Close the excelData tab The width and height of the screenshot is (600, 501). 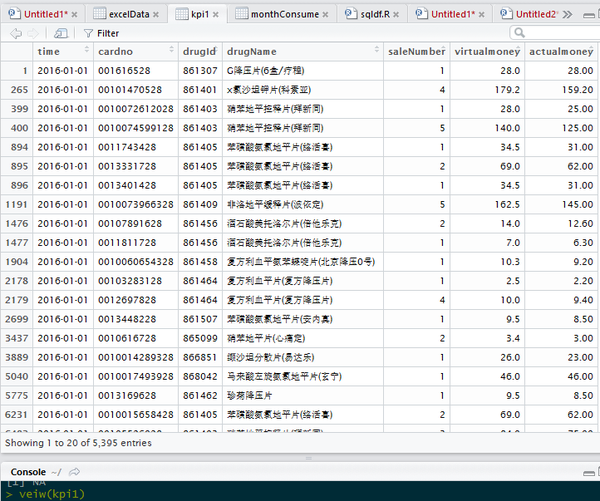click(156, 15)
